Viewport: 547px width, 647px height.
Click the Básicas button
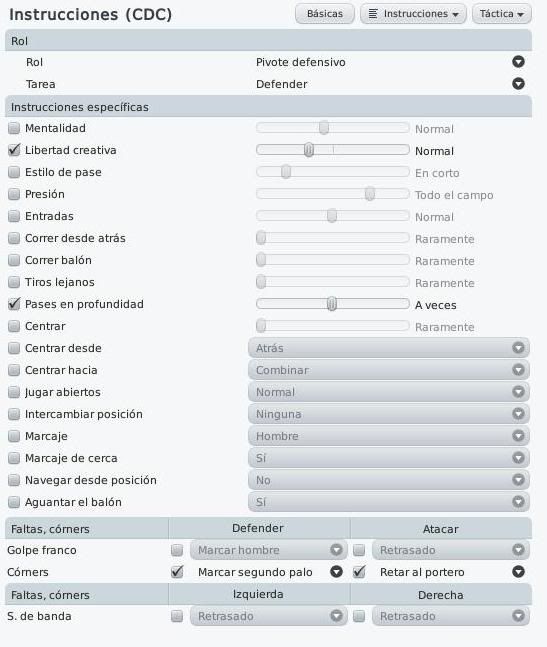(325, 14)
